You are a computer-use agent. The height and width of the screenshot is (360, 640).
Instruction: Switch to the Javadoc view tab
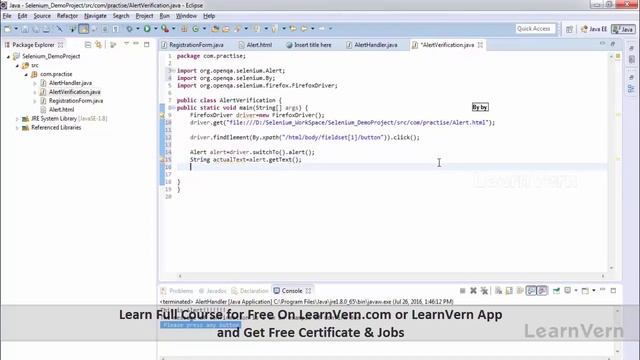[212, 291]
